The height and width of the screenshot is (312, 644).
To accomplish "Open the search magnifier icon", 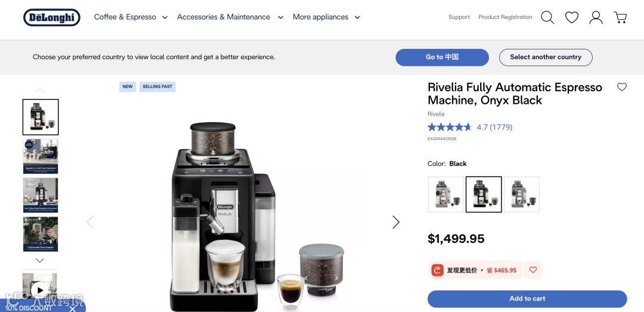I will coord(547,17).
